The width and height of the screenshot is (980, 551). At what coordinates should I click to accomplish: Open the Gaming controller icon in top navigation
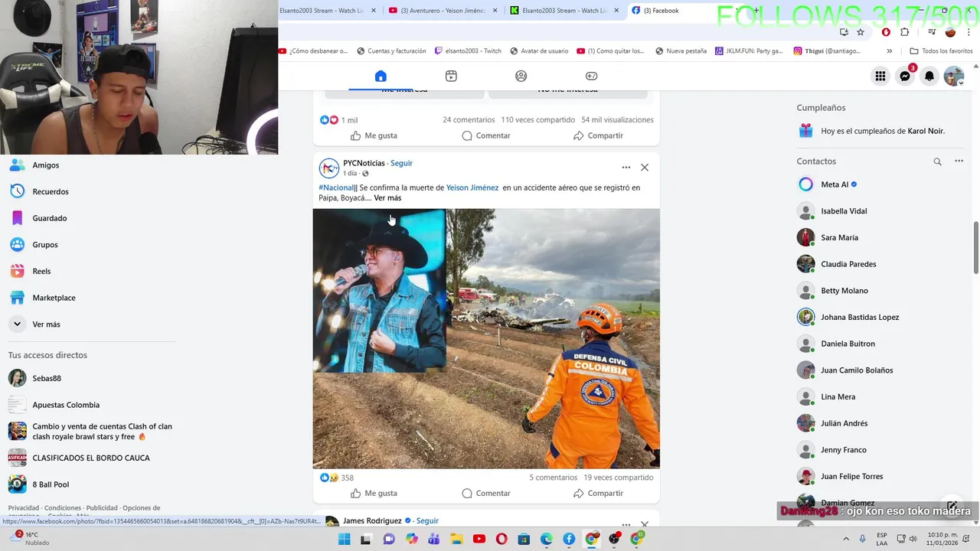click(x=592, y=76)
